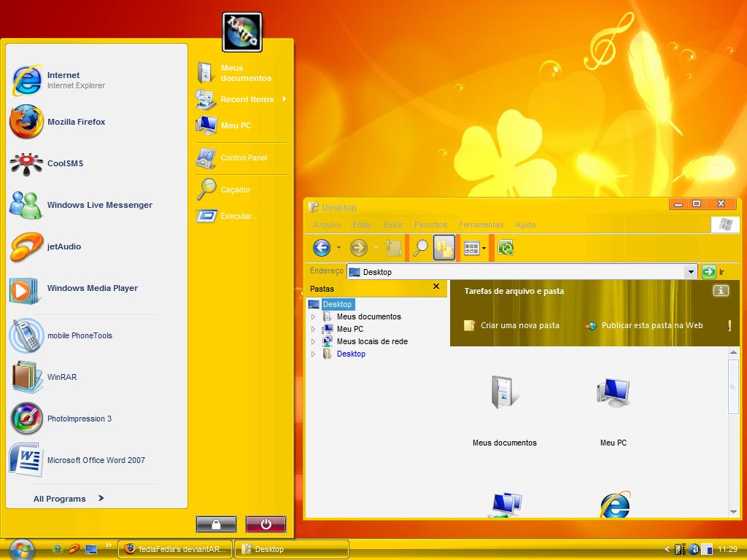Click scrollbar up arrow in file area
Viewport: 747px width, 560px height.
point(733,353)
